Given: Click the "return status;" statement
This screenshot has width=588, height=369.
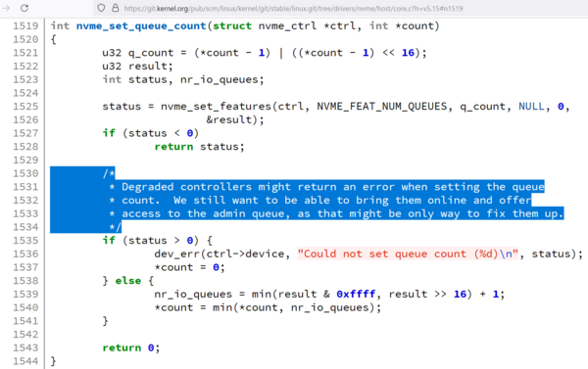Looking at the screenshot, I should coord(200,147).
